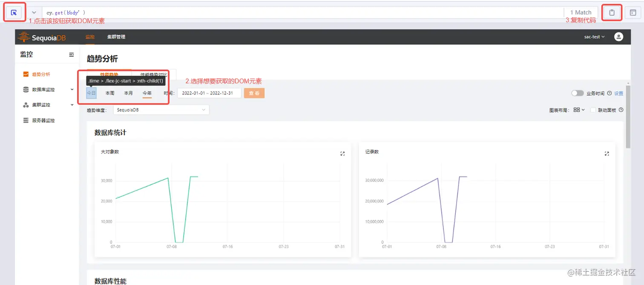Open the 集群管理 top navigation tab
The height and width of the screenshot is (285, 644).
click(x=116, y=37)
